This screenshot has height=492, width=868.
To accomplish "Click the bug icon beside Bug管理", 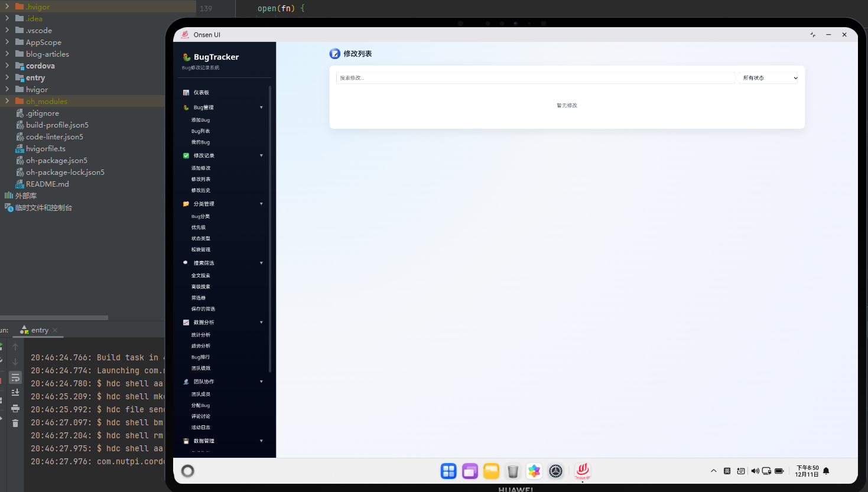I will coord(186,107).
